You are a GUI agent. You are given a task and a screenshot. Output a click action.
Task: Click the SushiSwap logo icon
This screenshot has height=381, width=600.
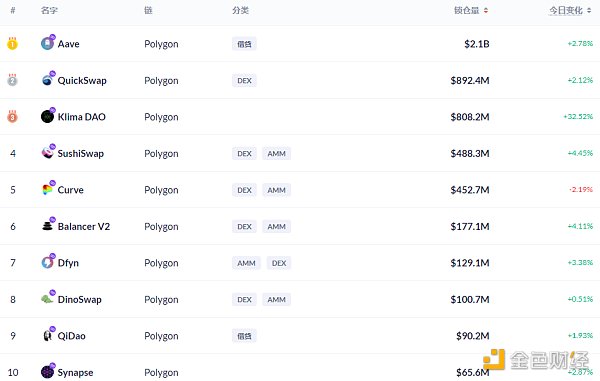point(47,153)
